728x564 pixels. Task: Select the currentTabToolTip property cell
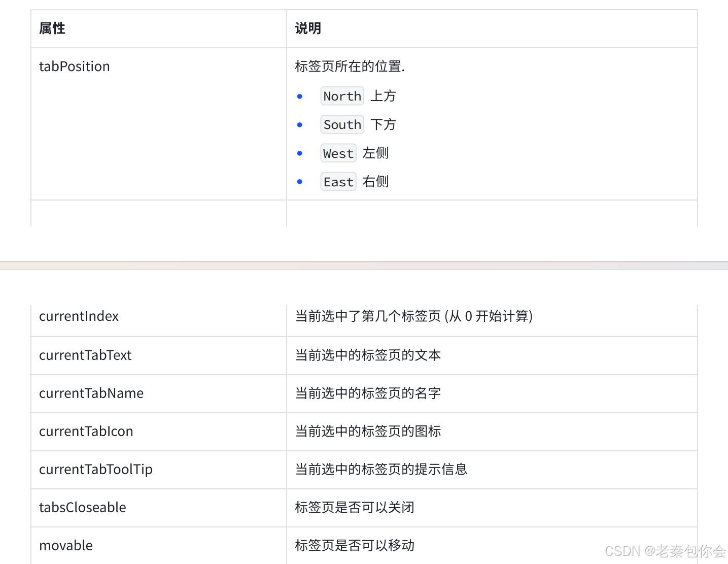click(158, 470)
